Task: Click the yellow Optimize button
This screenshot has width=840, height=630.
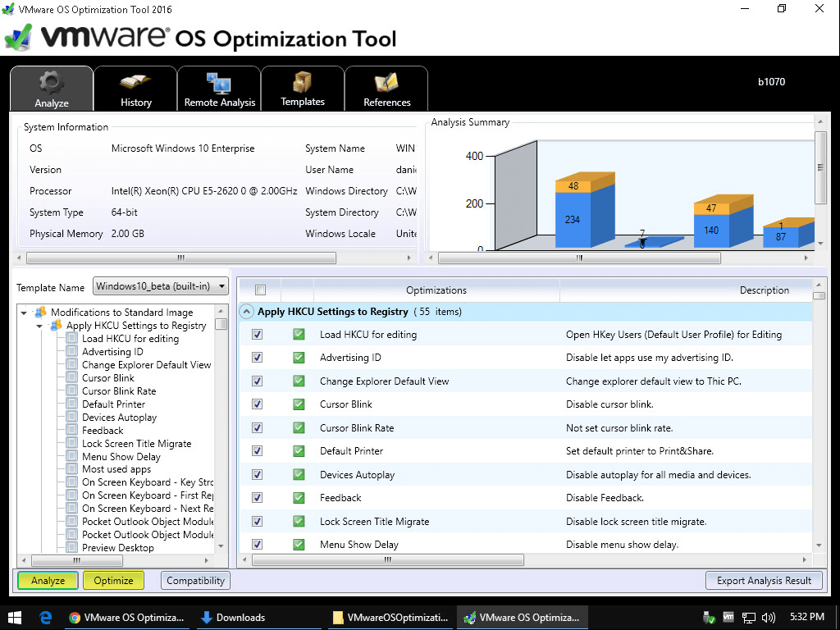Action: coord(113,580)
